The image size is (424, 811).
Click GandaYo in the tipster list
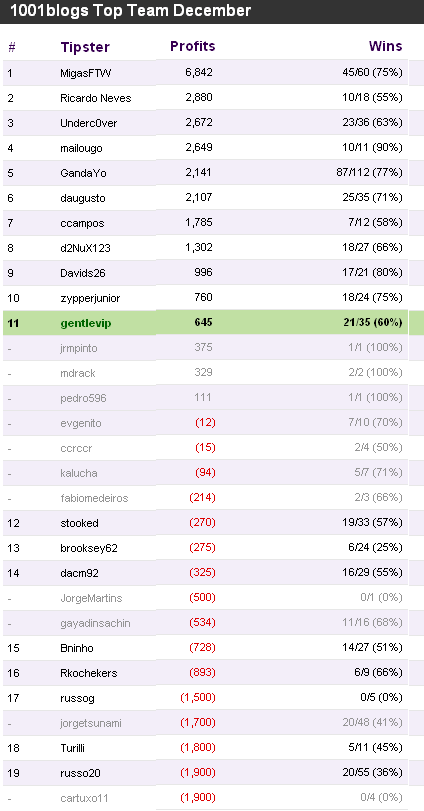coord(83,173)
